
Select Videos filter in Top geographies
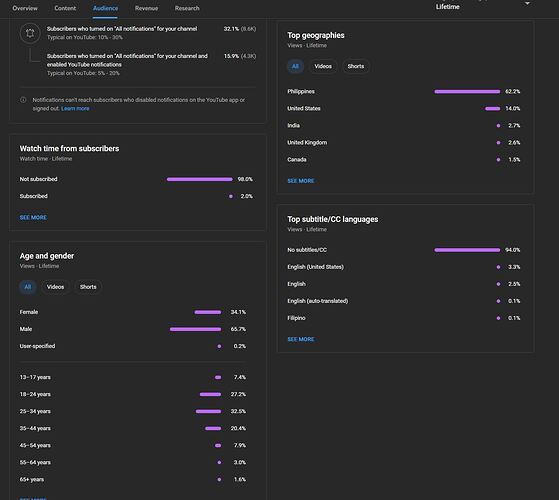[x=323, y=66]
